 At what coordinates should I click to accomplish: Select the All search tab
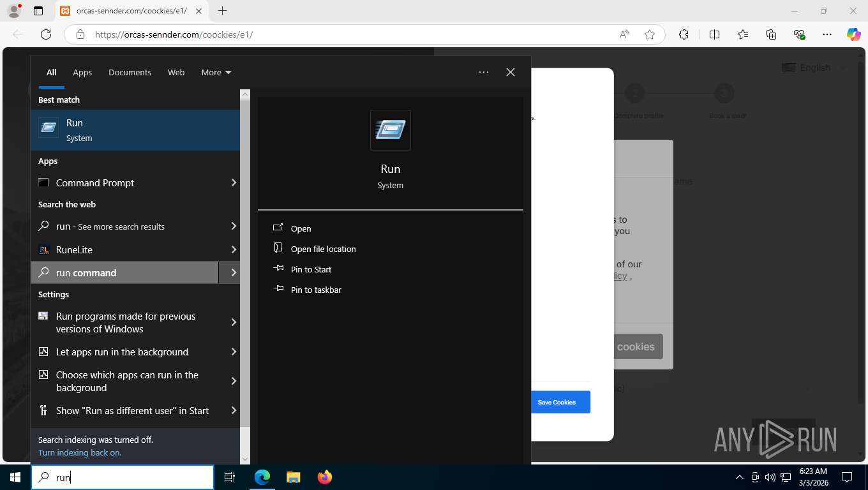(51, 72)
